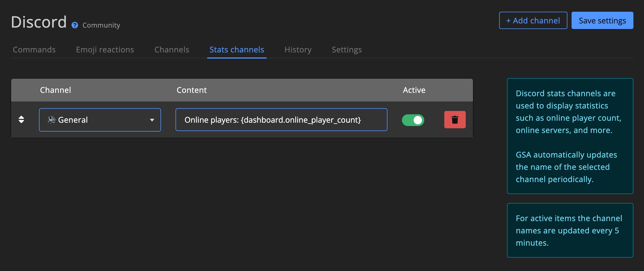
Task: Switch to the History tab
Action: 297,50
